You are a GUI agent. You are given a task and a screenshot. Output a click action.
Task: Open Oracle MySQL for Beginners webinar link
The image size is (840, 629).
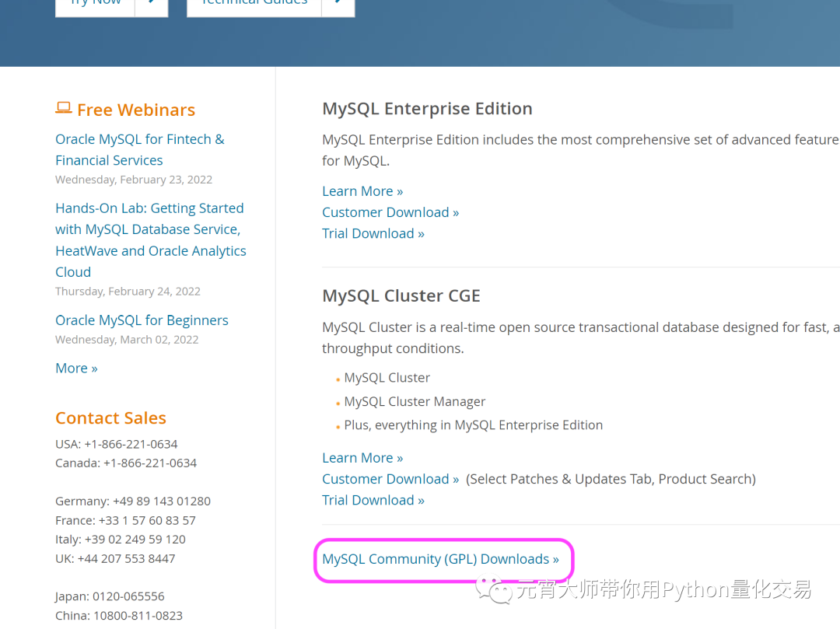coord(142,320)
